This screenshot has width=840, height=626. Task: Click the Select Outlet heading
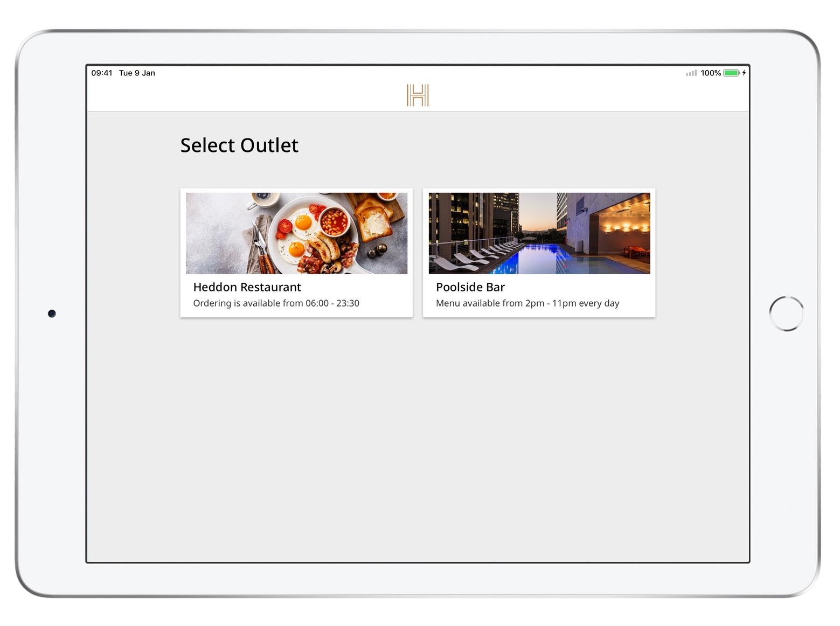coord(239,145)
